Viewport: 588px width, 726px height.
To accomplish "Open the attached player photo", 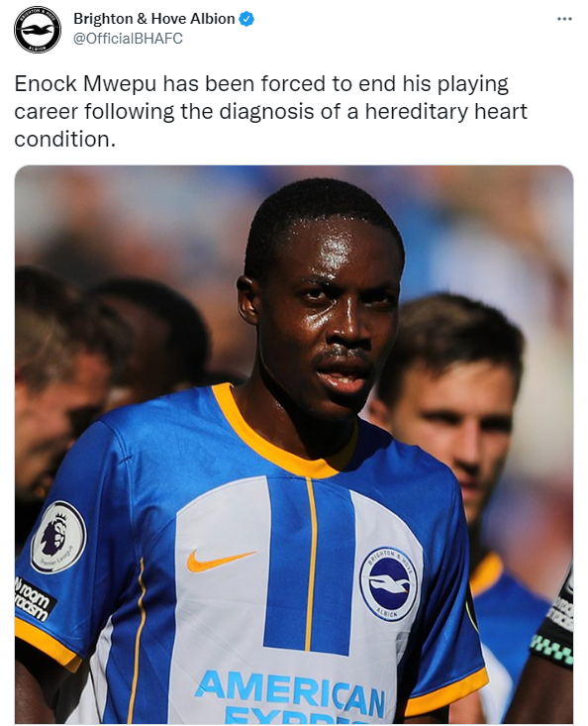I will (294, 445).
